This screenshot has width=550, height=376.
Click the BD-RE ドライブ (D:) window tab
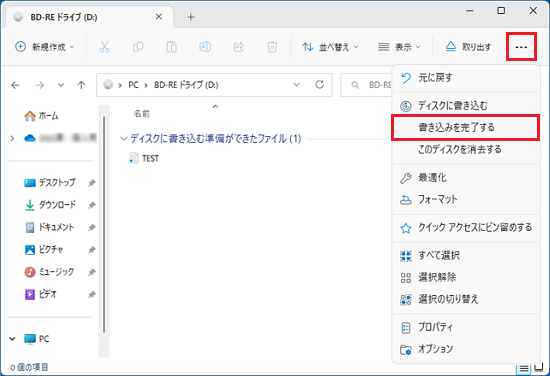tap(89, 17)
